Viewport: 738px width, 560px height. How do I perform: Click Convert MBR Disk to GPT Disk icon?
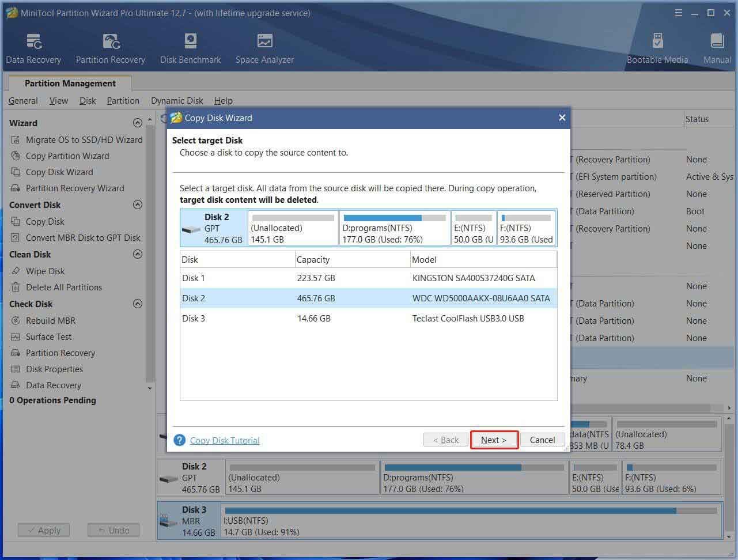[16, 238]
